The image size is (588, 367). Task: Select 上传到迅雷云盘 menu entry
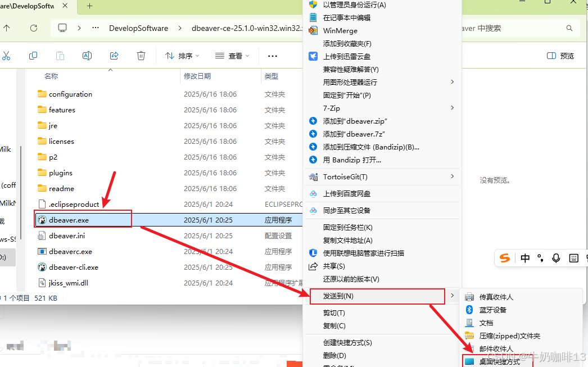(x=382, y=56)
